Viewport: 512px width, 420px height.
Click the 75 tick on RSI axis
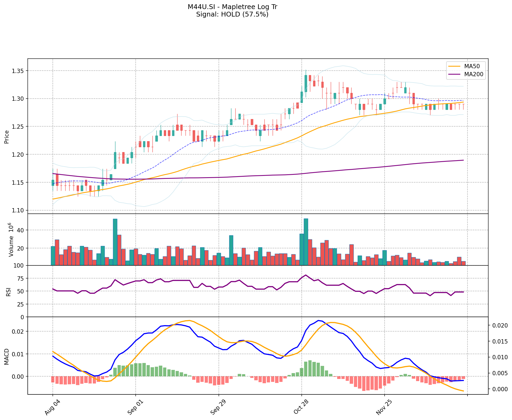click(x=20, y=278)
